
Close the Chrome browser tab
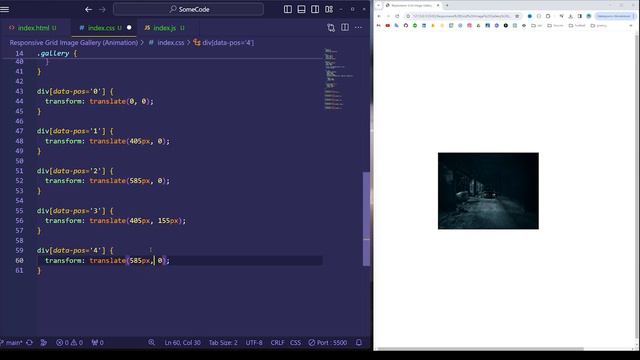pyautogui.click(x=438, y=5)
